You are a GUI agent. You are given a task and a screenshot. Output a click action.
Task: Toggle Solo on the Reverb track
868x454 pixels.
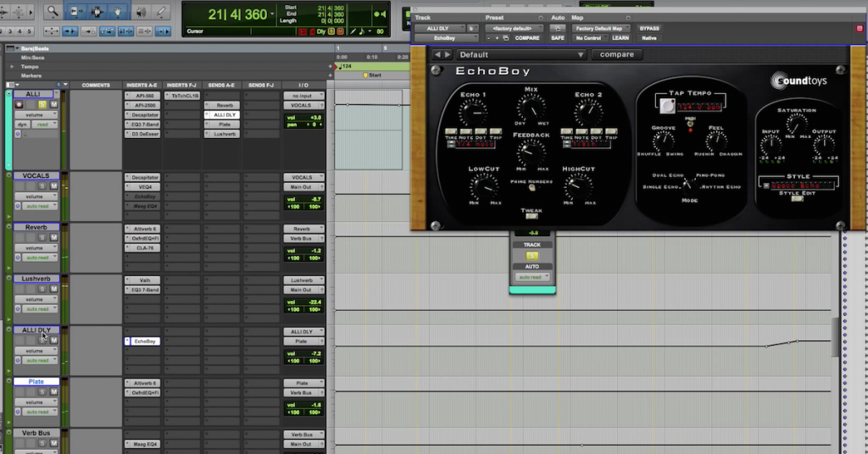pyautogui.click(x=42, y=238)
